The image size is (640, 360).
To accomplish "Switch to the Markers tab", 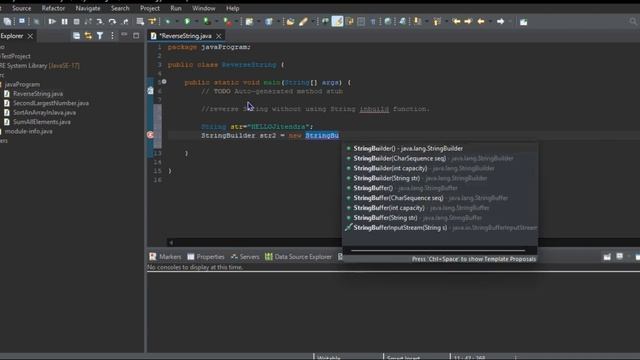I will pyautogui.click(x=165, y=257).
